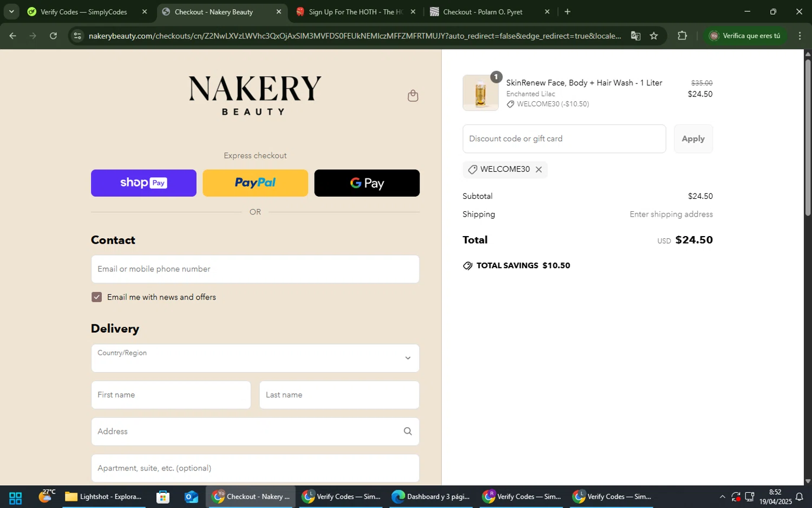Screen dimensions: 812x508
Task: Click the Enter shipping address text
Action: (671, 214)
